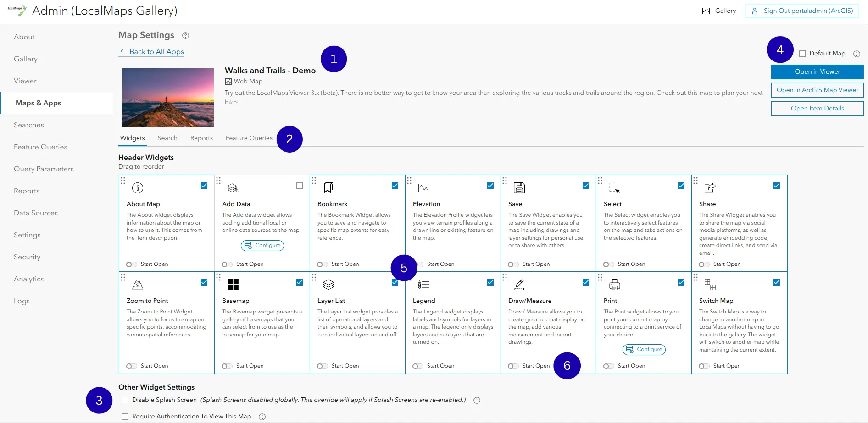Open the Gallery from the top bar
The image size is (868, 423).
tap(719, 11)
